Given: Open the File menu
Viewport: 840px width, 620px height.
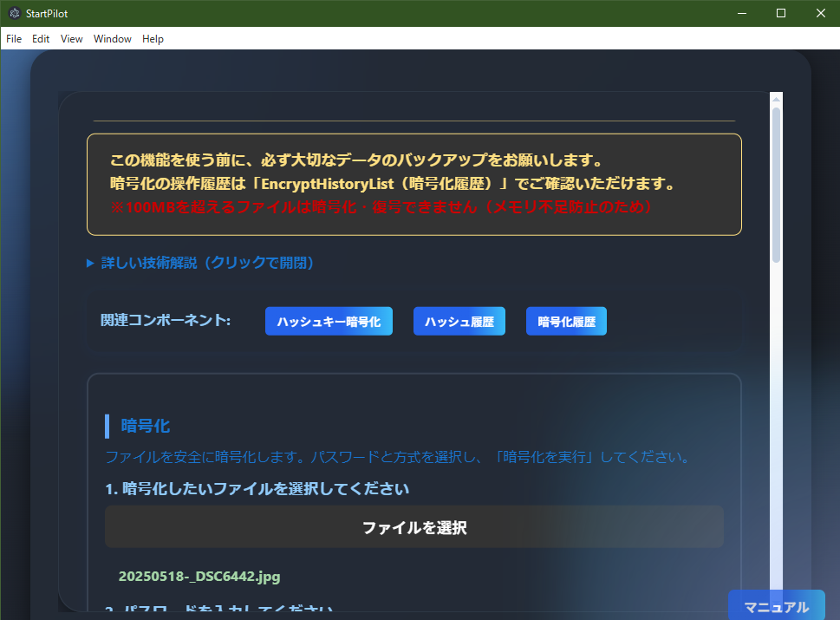Looking at the screenshot, I should click(x=14, y=39).
